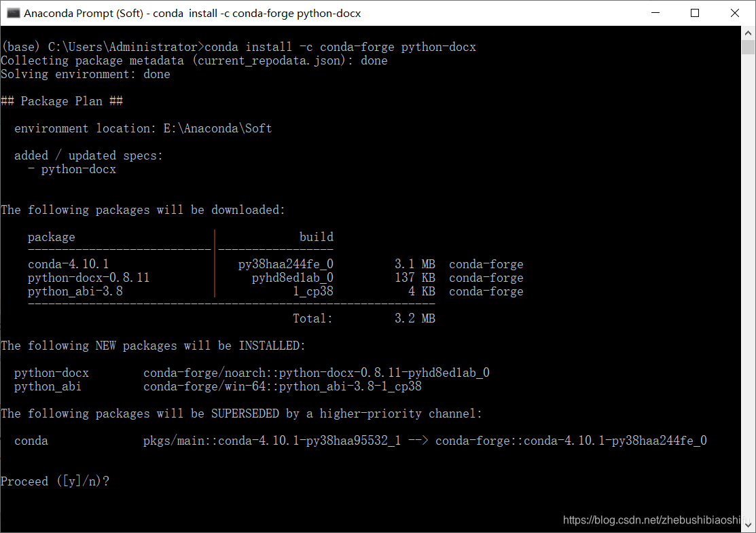Click the scrollbar down arrow
The height and width of the screenshot is (533, 756).
pos(749,525)
